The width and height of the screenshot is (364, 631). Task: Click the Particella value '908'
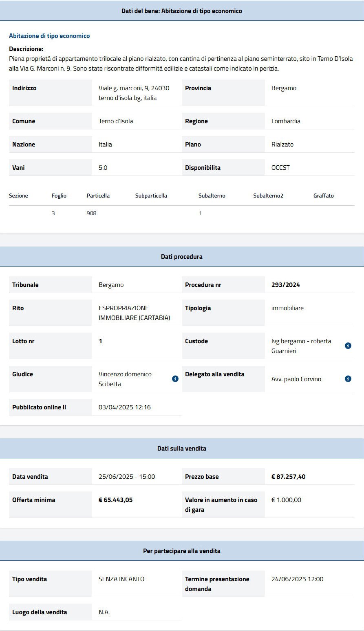pos(92,213)
